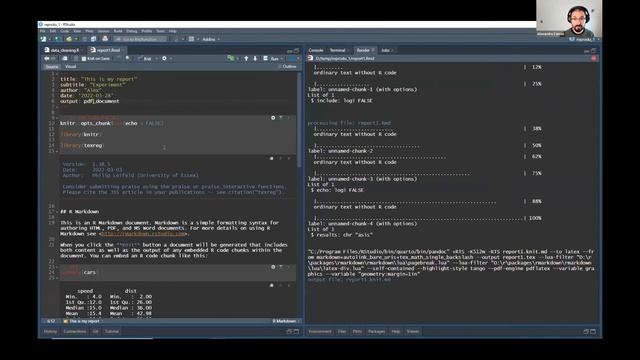This screenshot has width=640, height=360.
Task: Open the section navigator 'This is my report'
Action: (84, 321)
